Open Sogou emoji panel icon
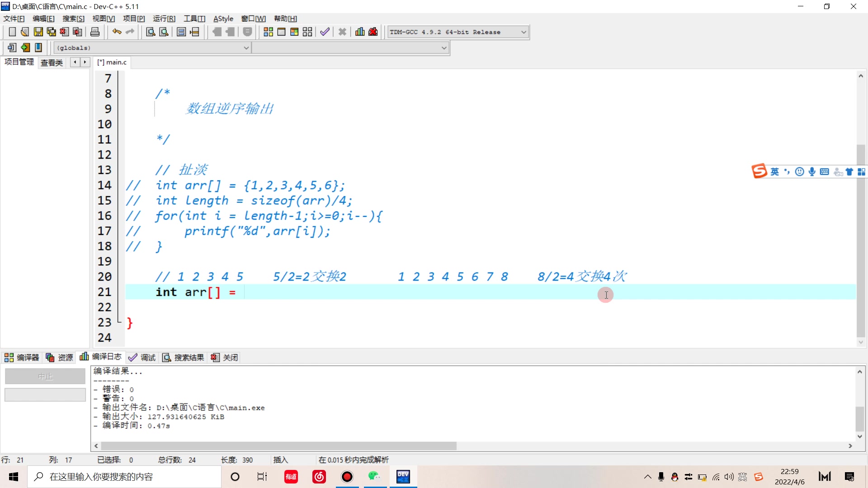The height and width of the screenshot is (488, 868). coord(800,172)
